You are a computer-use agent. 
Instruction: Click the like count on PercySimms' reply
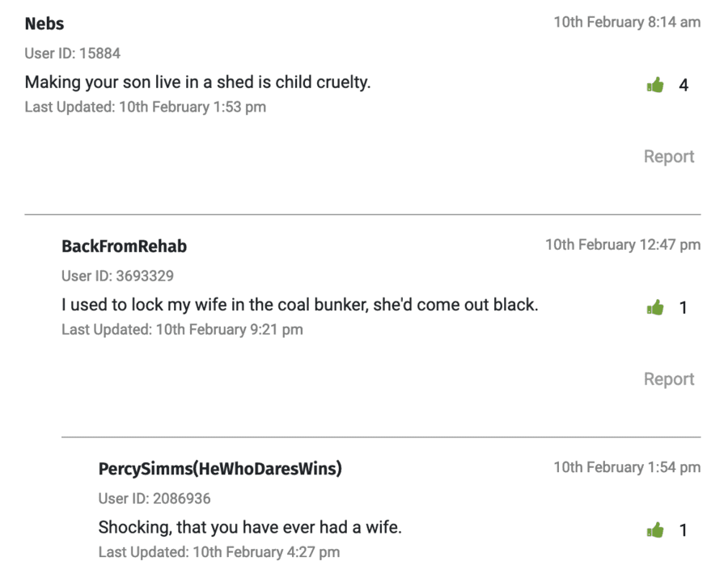tap(684, 531)
